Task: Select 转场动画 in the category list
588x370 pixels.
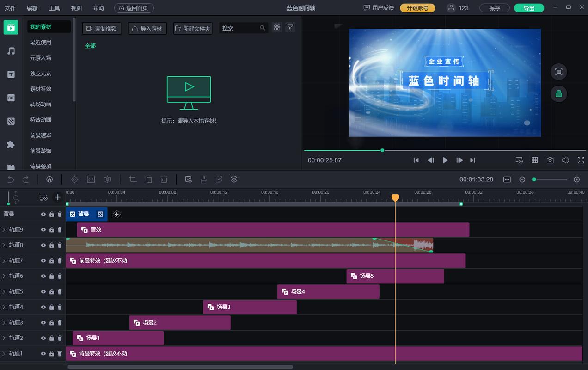Action: [x=41, y=104]
